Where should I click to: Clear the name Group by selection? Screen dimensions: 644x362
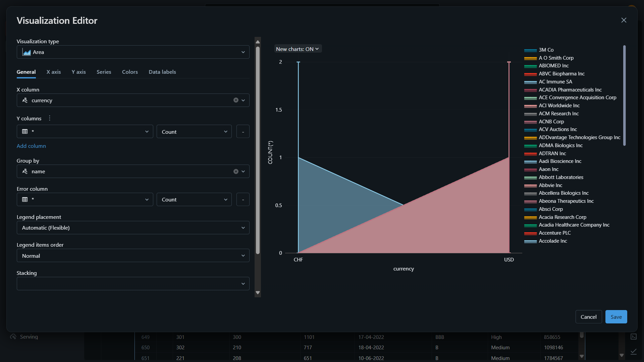coord(236,171)
